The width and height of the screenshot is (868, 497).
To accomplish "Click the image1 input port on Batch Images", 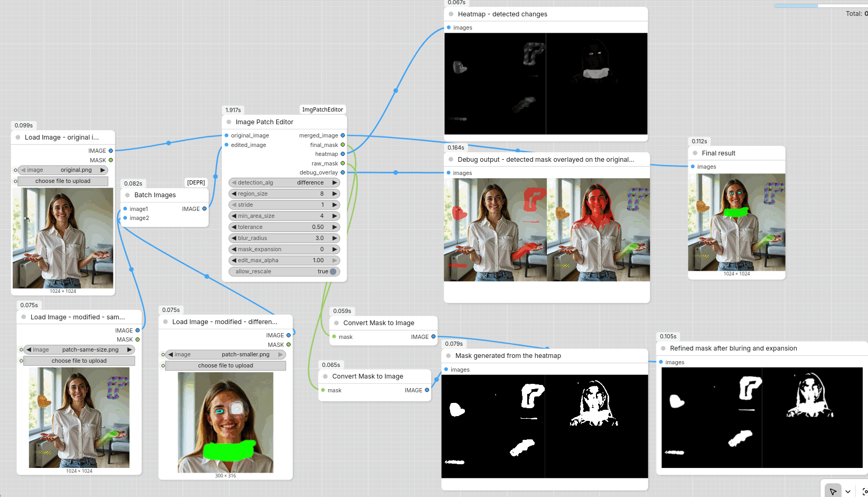I will 125,209.
